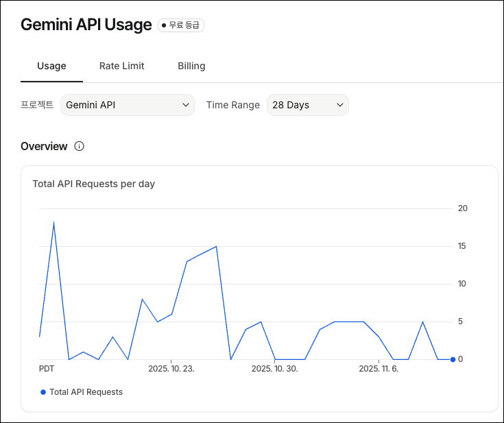Click the blue endpoint marker on the chart line
This screenshot has height=423, width=504.
453,359
